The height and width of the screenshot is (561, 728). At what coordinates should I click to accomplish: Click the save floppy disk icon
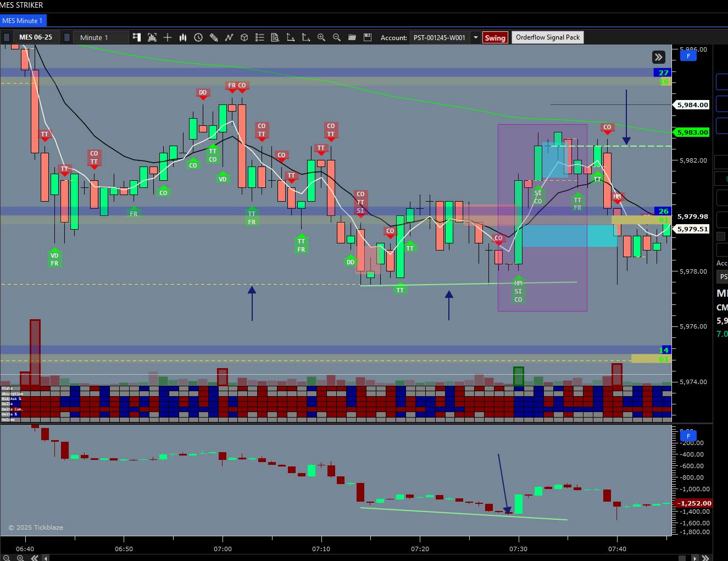(368, 37)
